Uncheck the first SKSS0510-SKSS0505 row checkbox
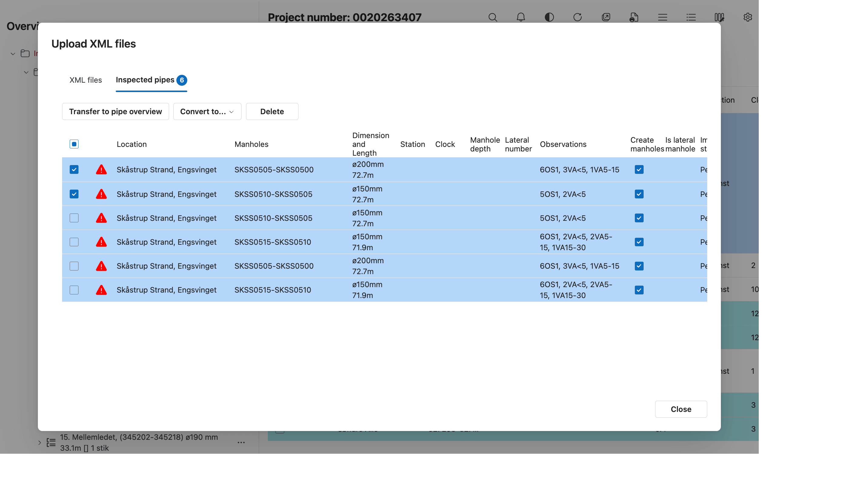This screenshot has width=843, height=504. (x=74, y=194)
